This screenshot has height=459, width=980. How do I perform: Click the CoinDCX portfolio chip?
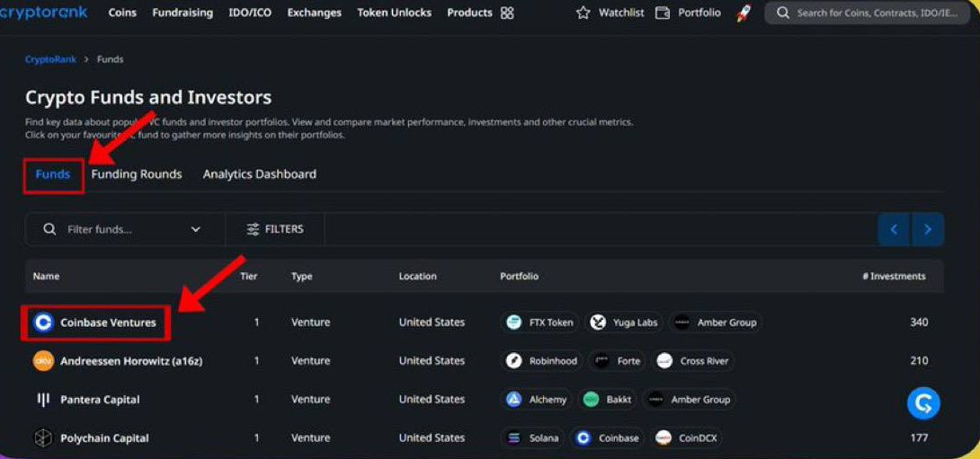(x=686, y=438)
